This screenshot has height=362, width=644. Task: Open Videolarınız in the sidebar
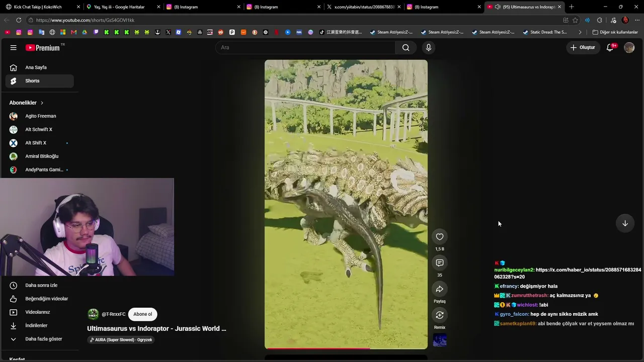(39, 312)
